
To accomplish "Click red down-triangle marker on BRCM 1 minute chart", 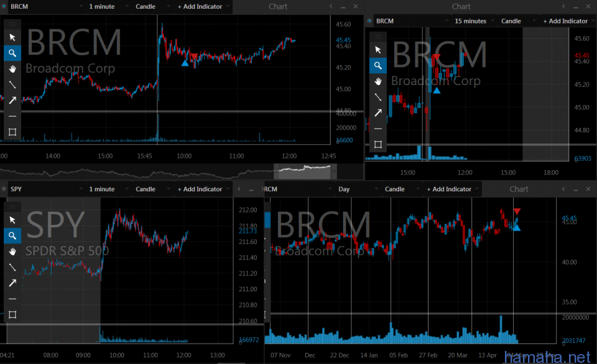I will pos(195,57).
